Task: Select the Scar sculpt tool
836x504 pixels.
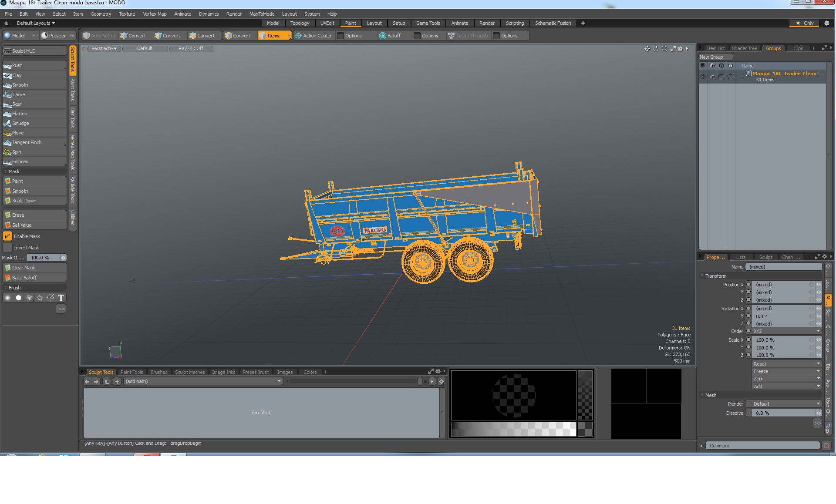Action: pos(34,104)
